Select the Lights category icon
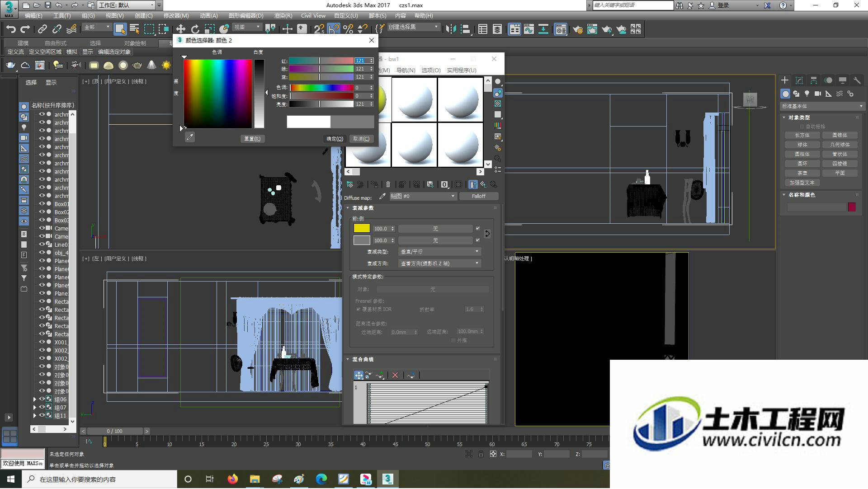The image size is (868, 489). point(807,94)
